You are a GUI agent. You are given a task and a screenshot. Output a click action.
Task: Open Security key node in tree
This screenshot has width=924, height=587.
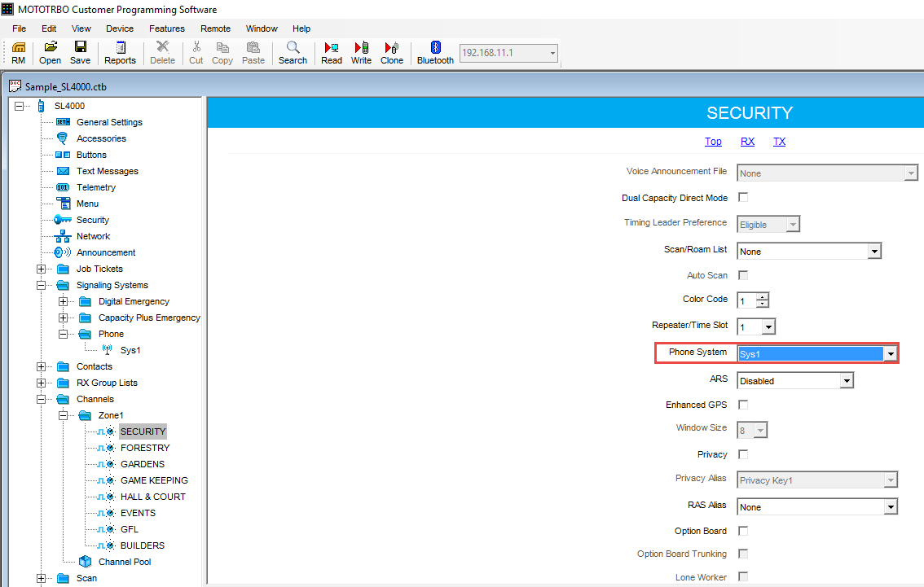point(93,220)
